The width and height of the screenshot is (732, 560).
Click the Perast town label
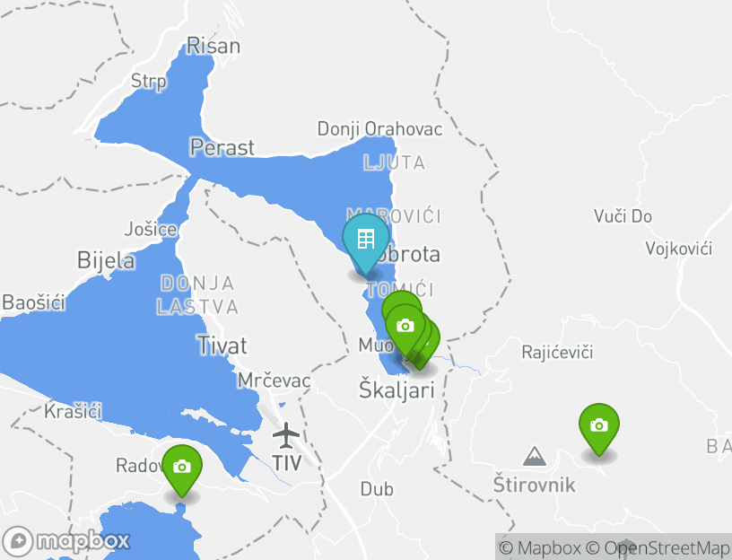(222, 147)
